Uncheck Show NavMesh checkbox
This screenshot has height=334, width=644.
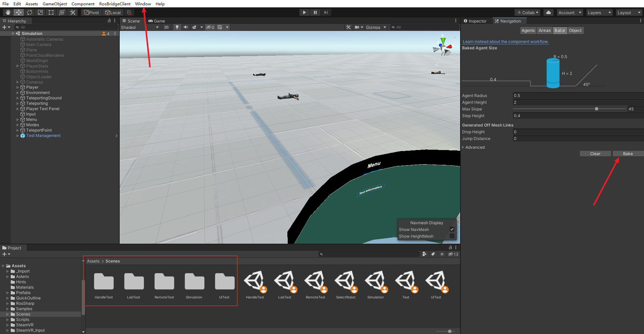click(x=452, y=229)
